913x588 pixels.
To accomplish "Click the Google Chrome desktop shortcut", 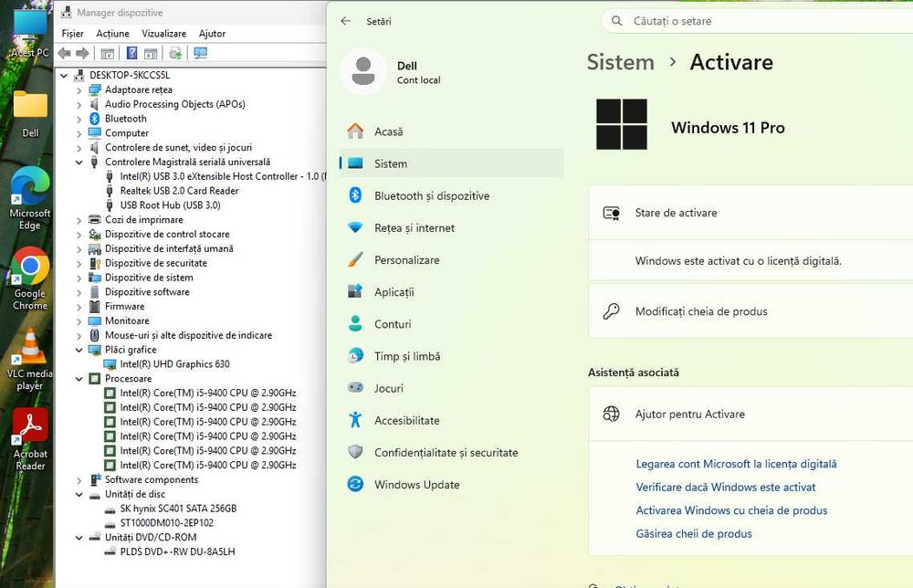I will click(30, 278).
